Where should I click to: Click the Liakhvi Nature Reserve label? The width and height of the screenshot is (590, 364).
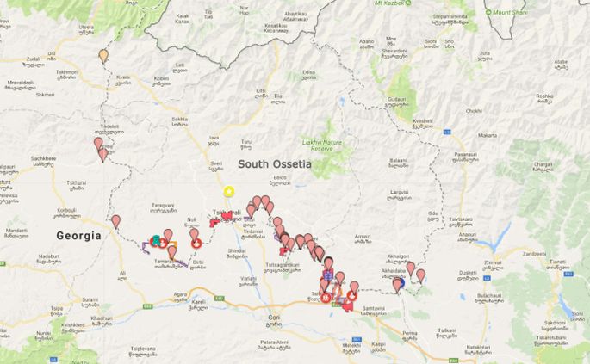coord(322,145)
